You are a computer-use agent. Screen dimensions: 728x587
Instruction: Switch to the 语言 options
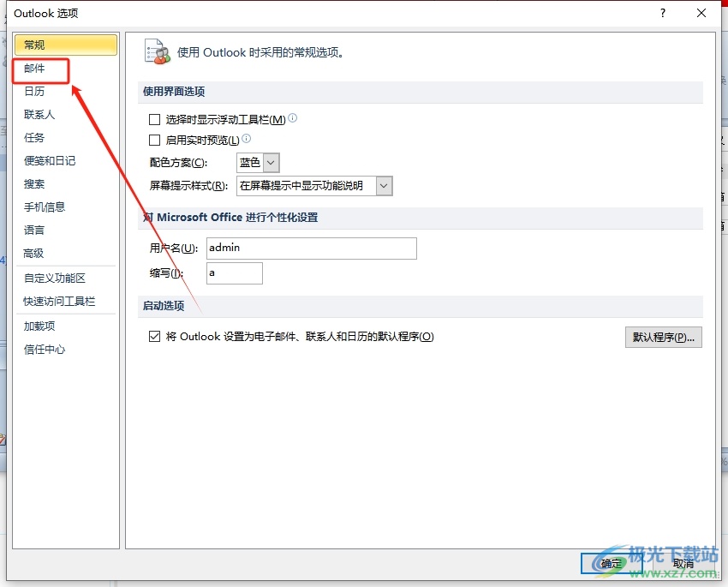(34, 231)
